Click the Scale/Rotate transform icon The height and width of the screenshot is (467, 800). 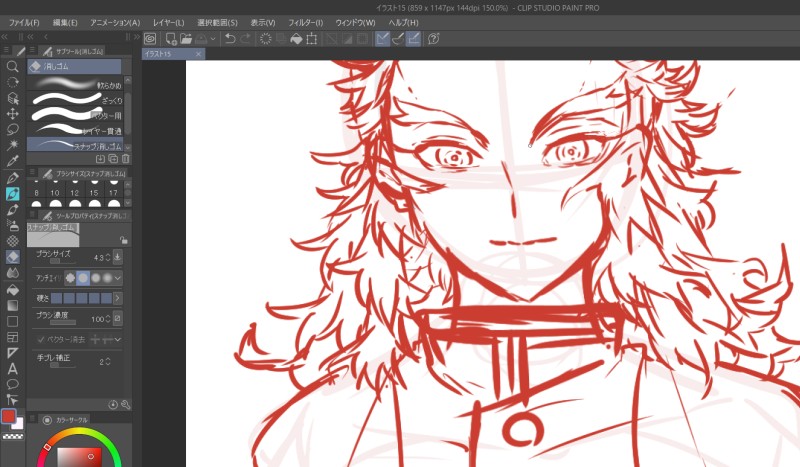(x=311, y=39)
